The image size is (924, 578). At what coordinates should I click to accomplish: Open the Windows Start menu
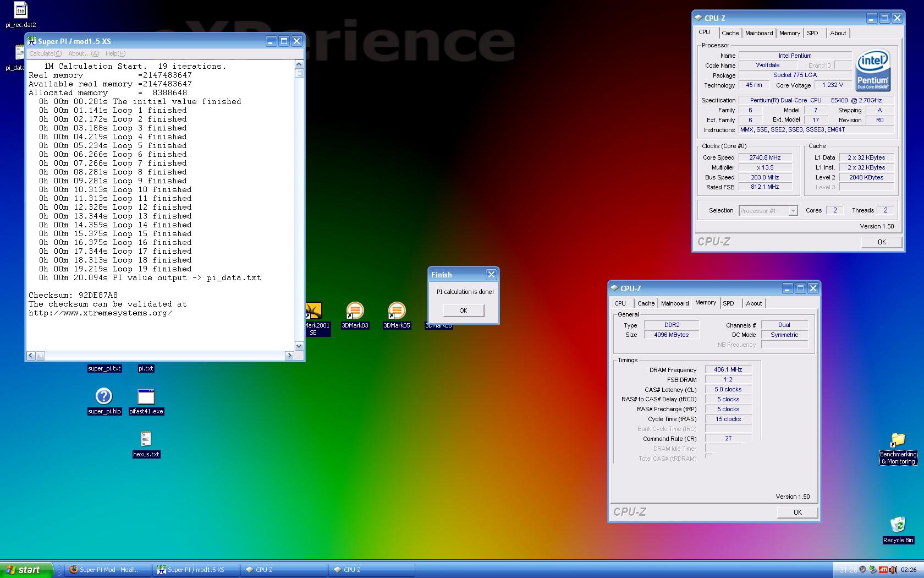[x=26, y=570]
